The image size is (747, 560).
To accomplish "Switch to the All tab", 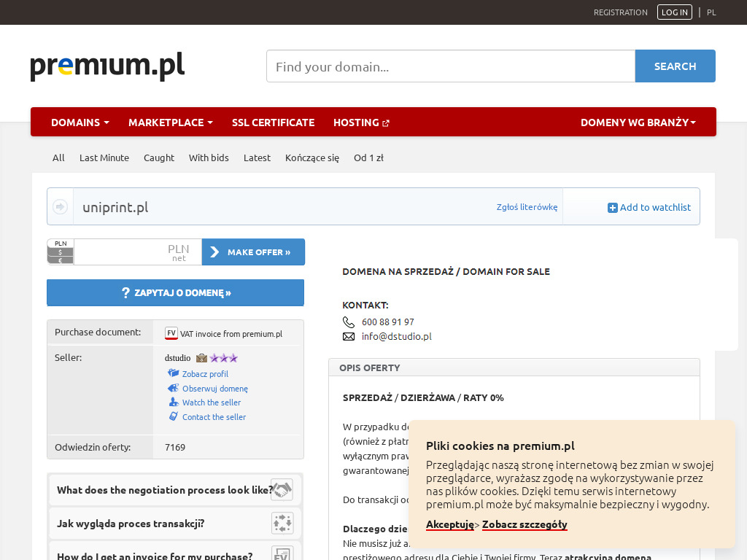I will point(58,157).
